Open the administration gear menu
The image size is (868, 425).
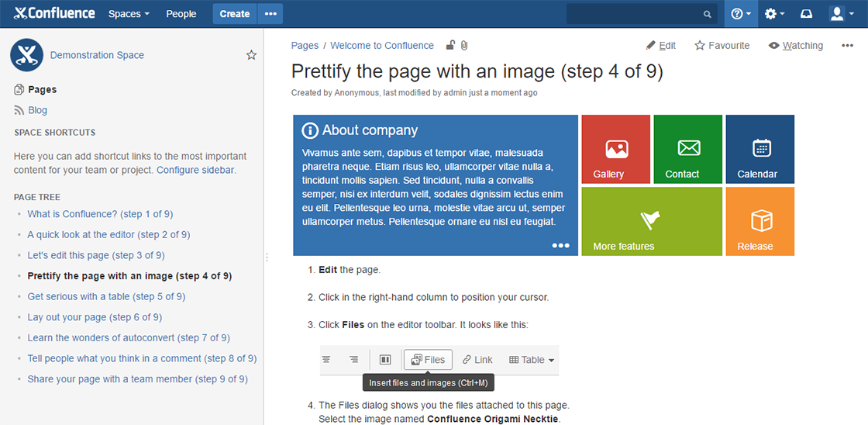coord(774,14)
